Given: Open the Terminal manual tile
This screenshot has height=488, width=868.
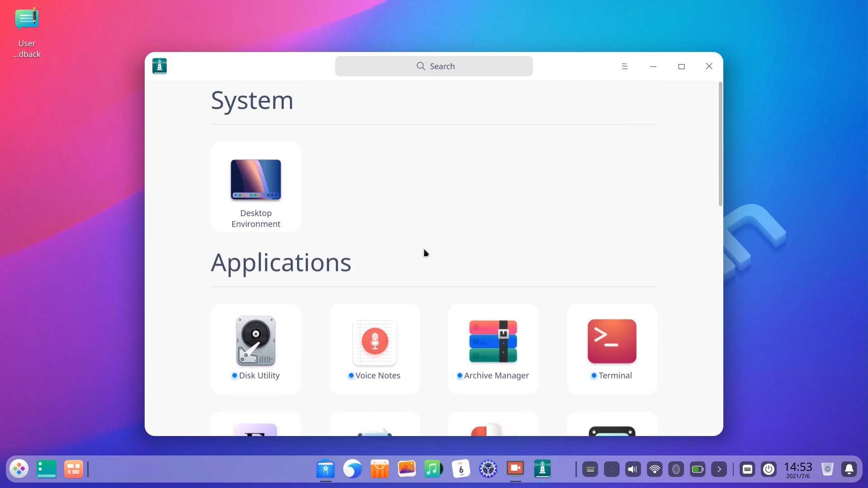Looking at the screenshot, I should click(612, 348).
